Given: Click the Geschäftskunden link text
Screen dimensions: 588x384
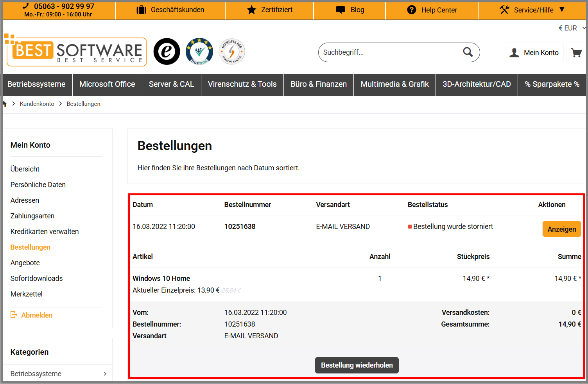Looking at the screenshot, I should (x=177, y=10).
